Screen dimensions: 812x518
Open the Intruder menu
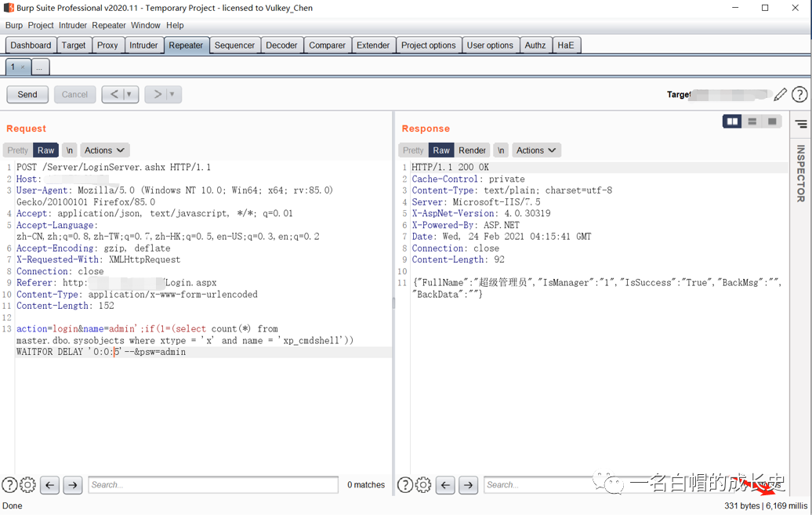(72, 25)
